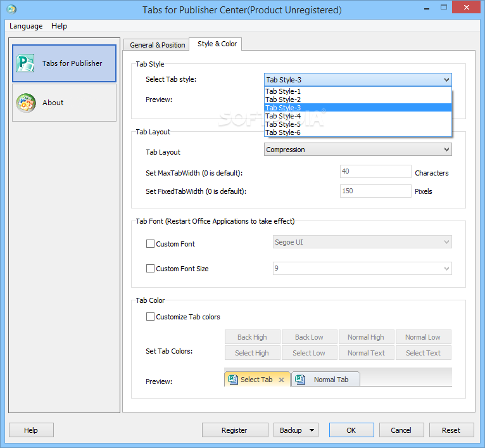Open the Tabs for Publisher sidebar section

point(65,63)
